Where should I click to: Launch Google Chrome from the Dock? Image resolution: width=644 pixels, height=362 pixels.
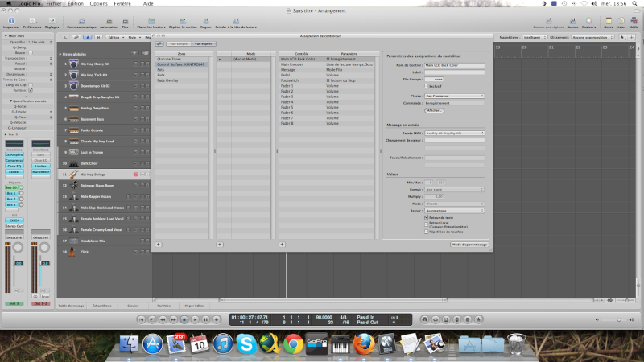tap(292, 345)
